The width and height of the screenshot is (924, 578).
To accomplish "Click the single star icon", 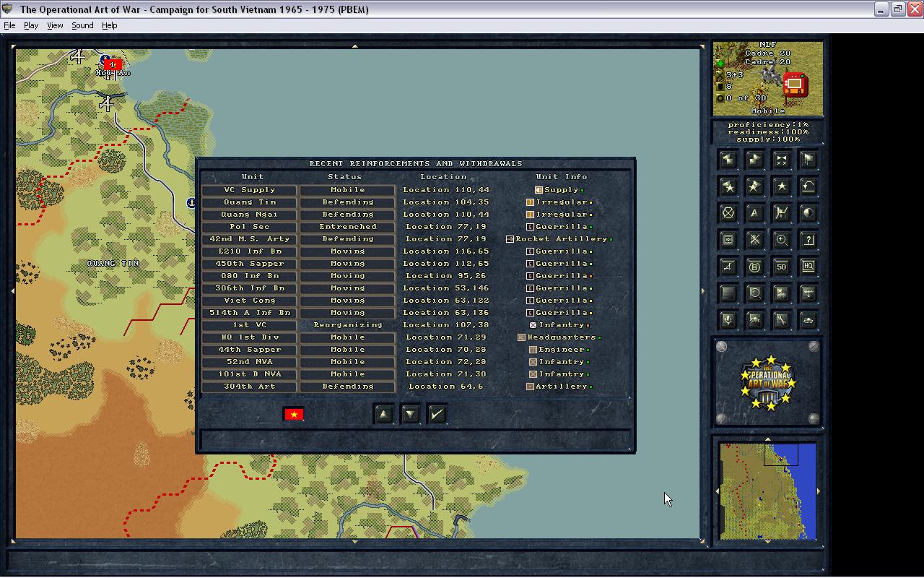I will pyautogui.click(x=781, y=186).
